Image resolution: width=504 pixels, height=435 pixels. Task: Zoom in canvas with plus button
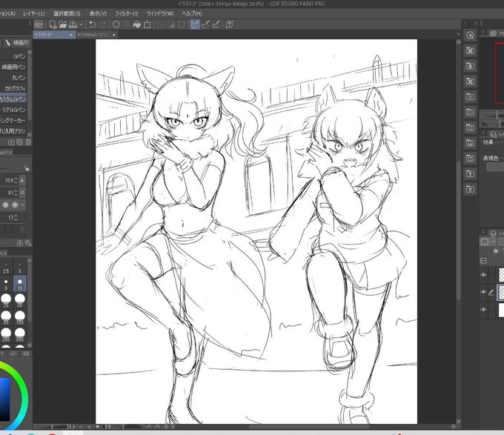[89, 427]
